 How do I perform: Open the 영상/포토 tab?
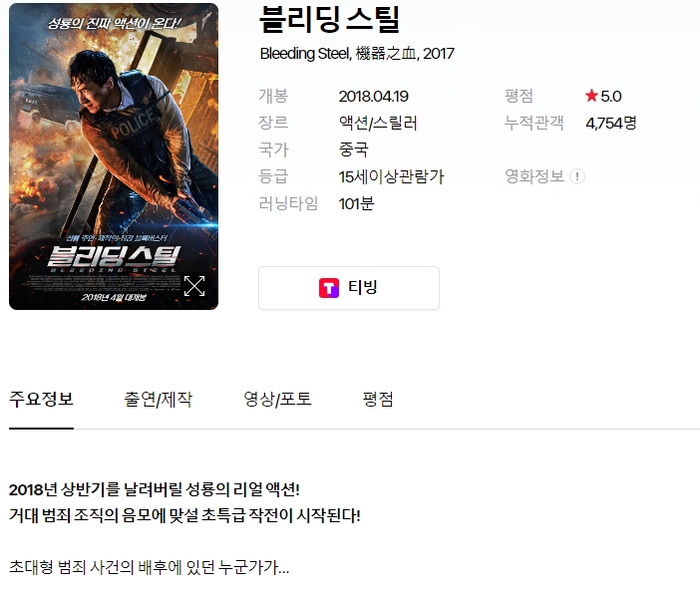[x=277, y=400]
